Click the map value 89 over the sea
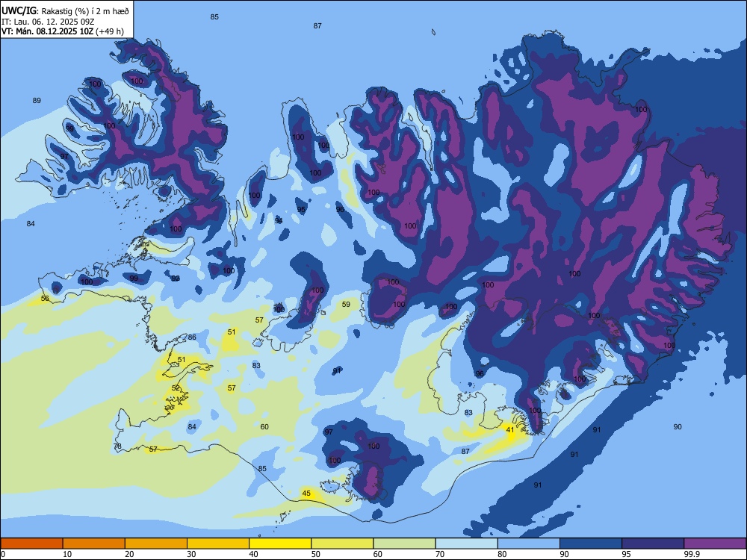Screen dimensions: 747x560 (x=37, y=101)
